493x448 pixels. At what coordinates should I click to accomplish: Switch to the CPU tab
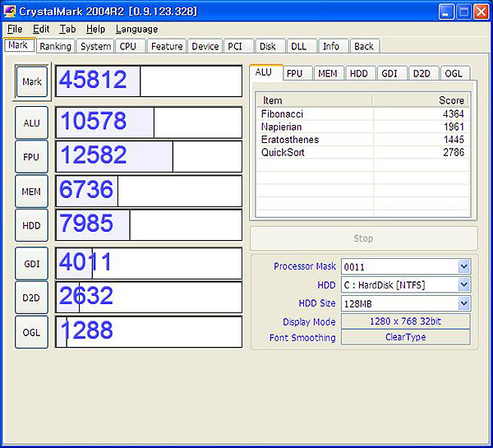click(x=130, y=46)
